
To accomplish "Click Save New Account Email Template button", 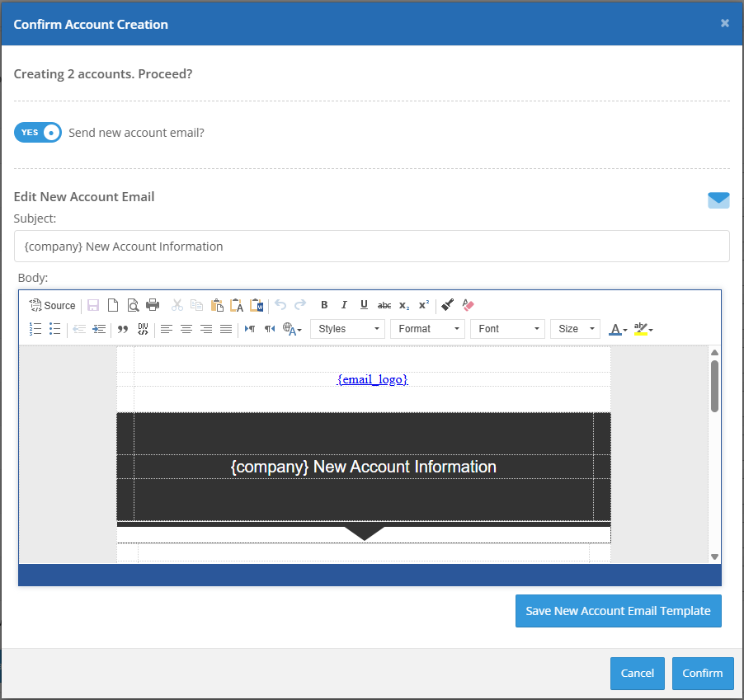I will [618, 611].
